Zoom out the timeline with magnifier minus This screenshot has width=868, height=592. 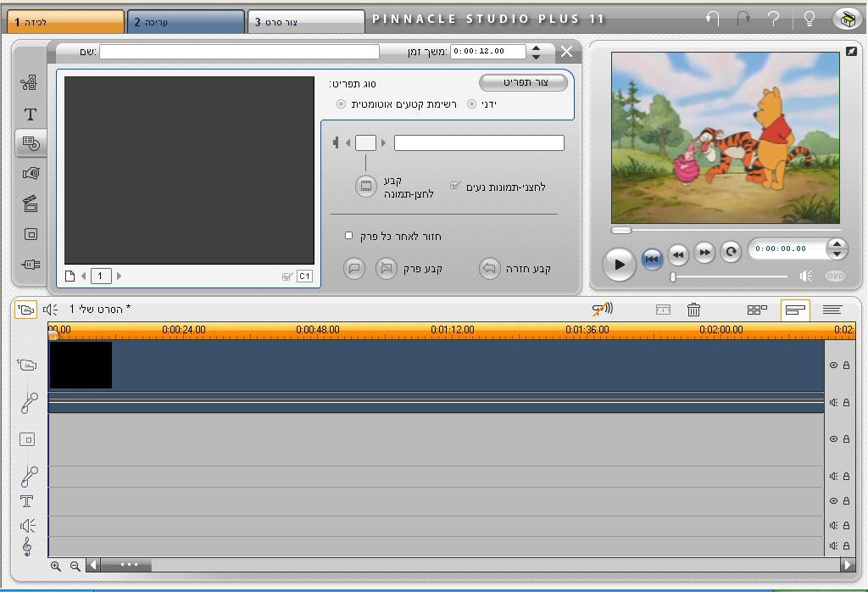click(x=75, y=566)
